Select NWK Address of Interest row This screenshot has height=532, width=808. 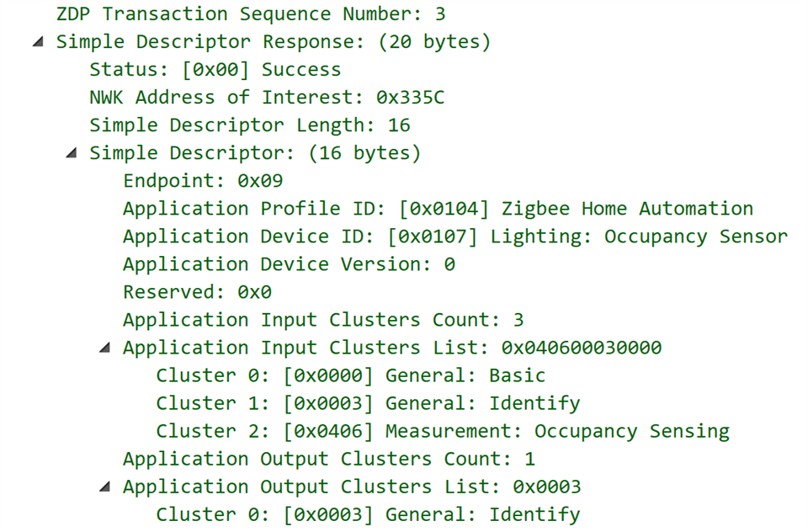coord(267,98)
